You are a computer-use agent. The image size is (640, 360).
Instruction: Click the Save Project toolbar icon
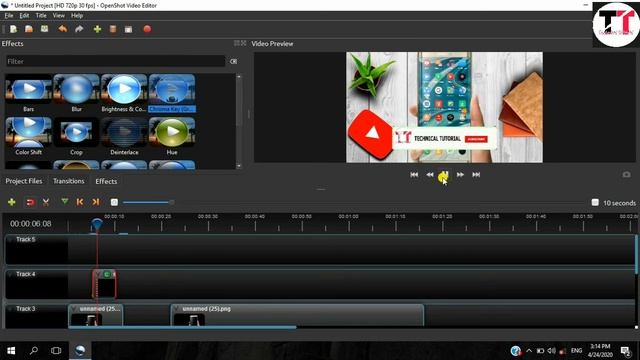coord(44,29)
